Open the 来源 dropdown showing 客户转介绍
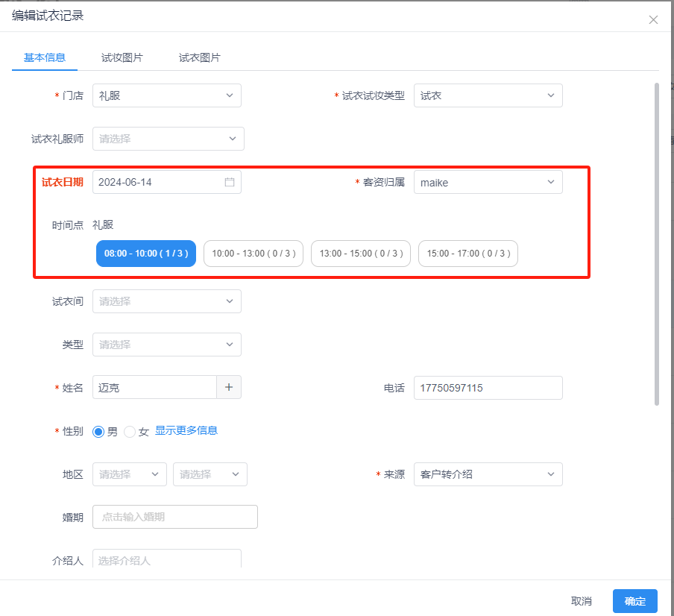 (488, 474)
